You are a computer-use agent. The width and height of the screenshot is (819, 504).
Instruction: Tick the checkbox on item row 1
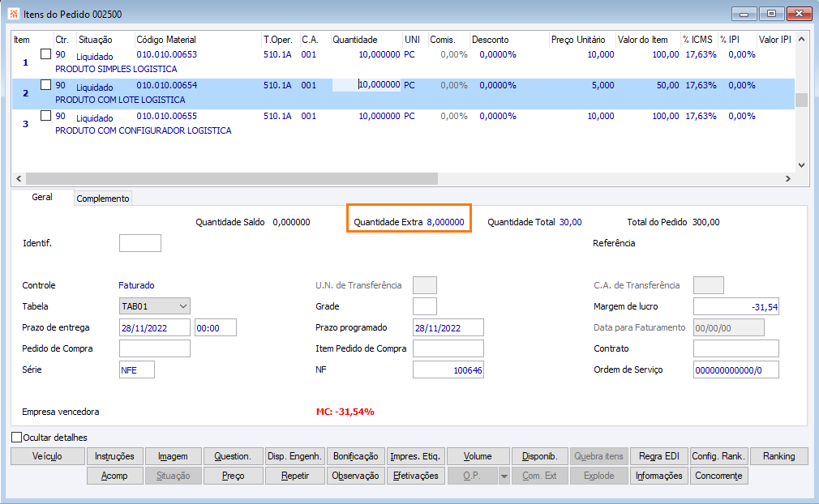point(46,53)
